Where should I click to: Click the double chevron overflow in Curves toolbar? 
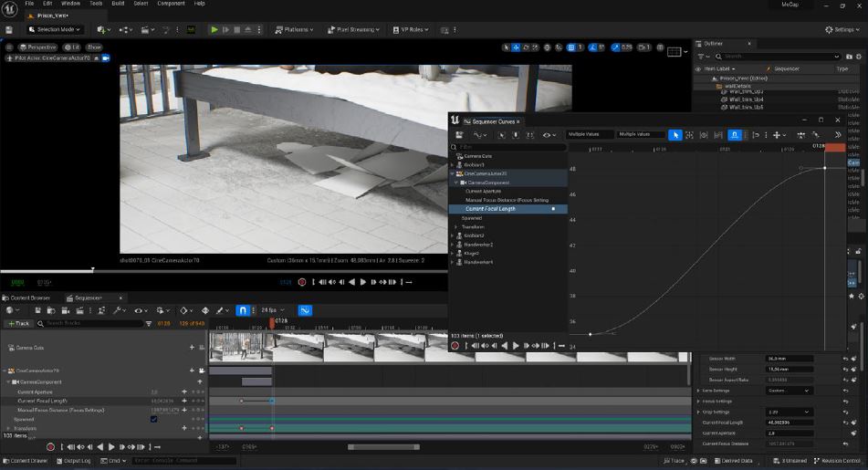(838, 135)
